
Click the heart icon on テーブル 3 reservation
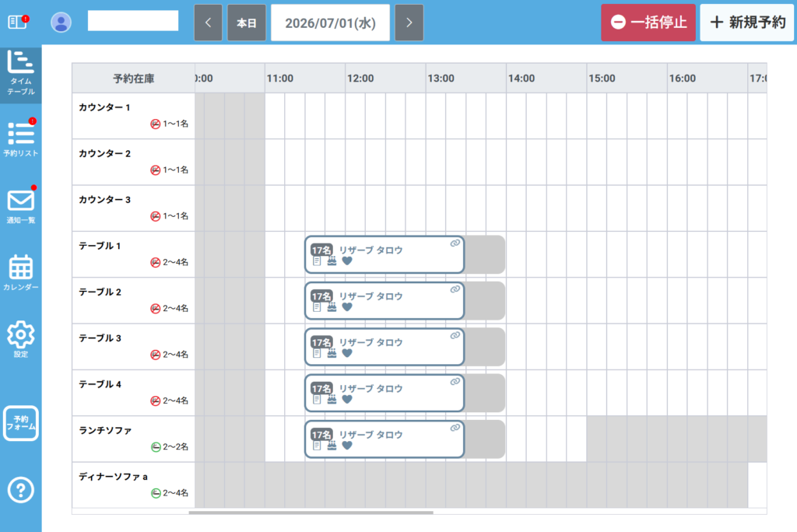point(347,353)
